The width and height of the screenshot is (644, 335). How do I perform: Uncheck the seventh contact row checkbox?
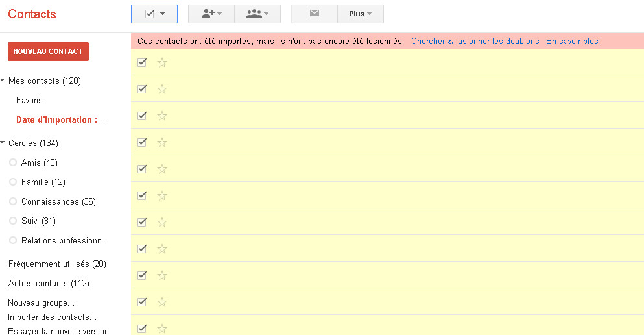pyautogui.click(x=142, y=222)
